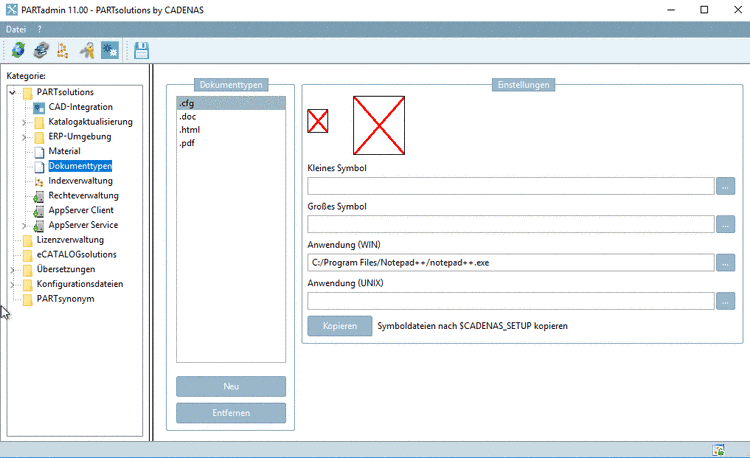
Task: Browse for Anwendung (WIN) executable
Action: point(726,262)
